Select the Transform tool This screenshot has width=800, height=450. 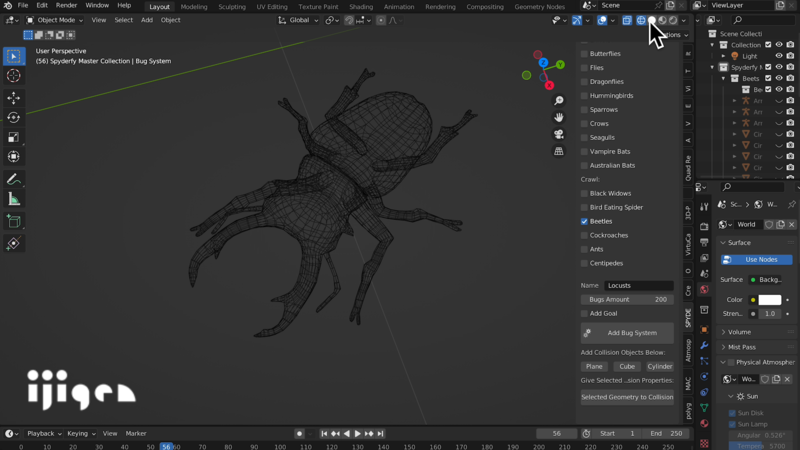pyautogui.click(x=14, y=157)
